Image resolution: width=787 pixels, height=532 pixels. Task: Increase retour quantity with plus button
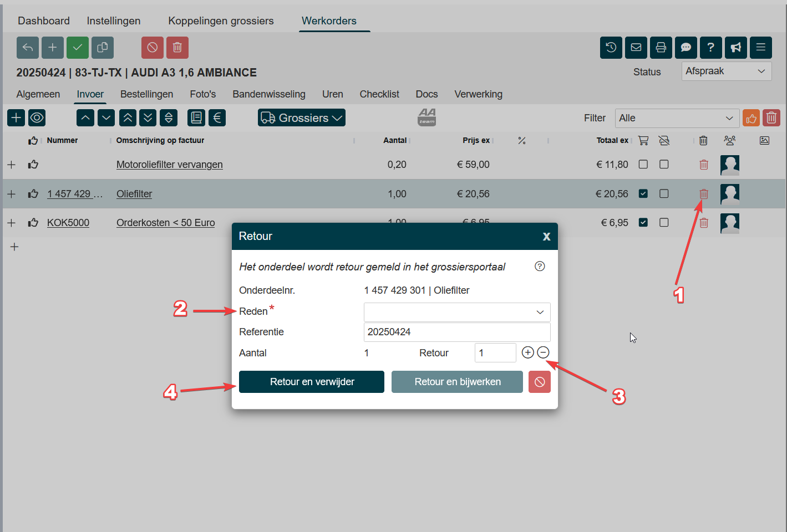[x=527, y=352]
